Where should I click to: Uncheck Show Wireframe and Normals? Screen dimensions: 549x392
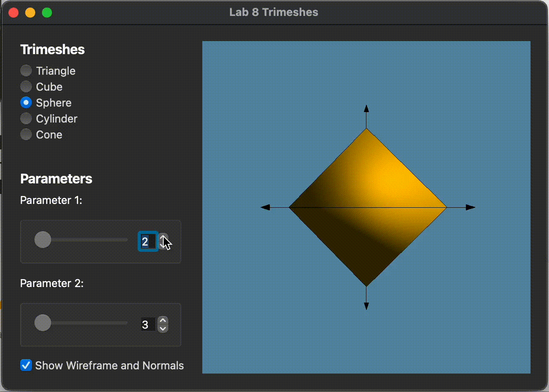26,365
